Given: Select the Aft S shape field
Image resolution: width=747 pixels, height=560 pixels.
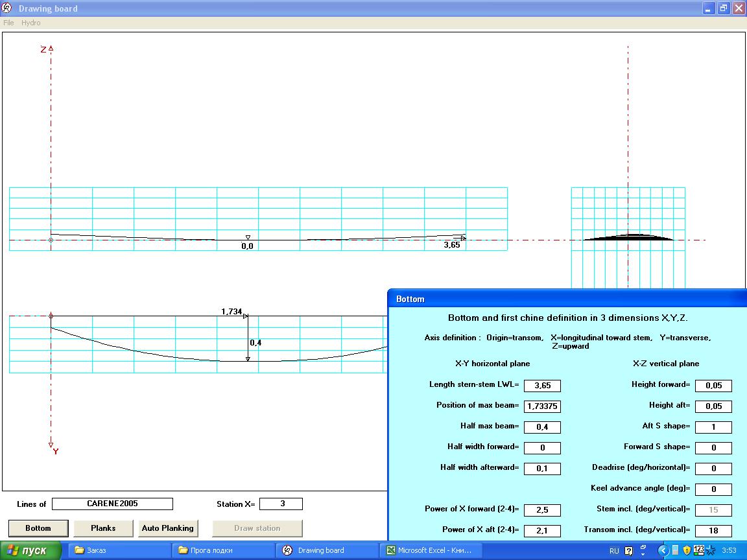Looking at the screenshot, I should pyautogui.click(x=713, y=427).
